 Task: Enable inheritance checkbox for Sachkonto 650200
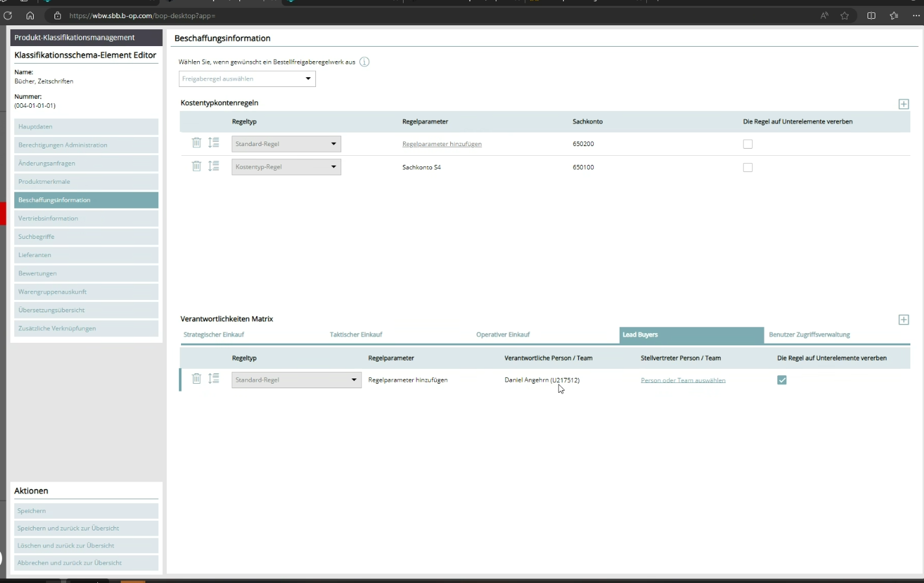tap(748, 144)
